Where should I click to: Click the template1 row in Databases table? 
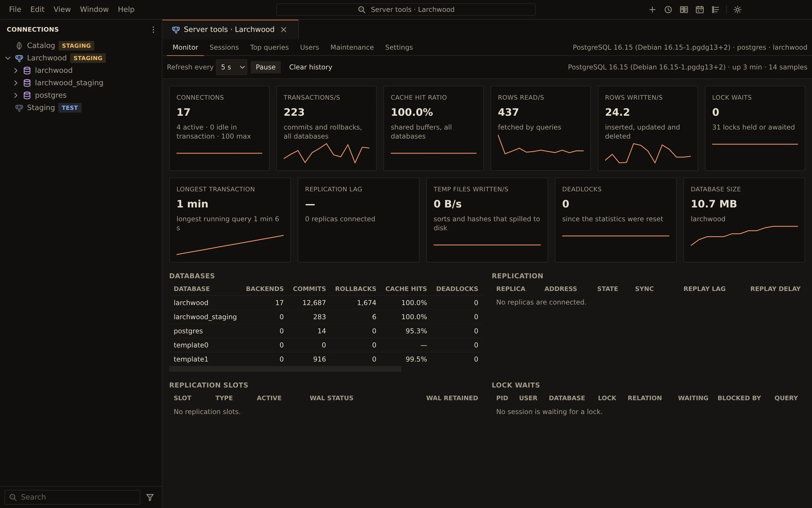[326, 359]
